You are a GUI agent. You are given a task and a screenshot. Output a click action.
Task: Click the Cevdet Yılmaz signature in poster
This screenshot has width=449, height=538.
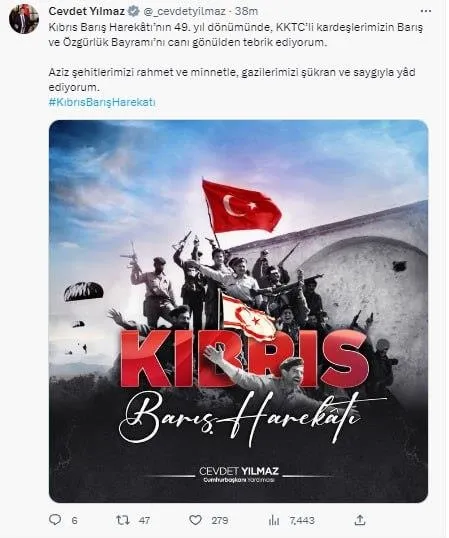(239, 475)
